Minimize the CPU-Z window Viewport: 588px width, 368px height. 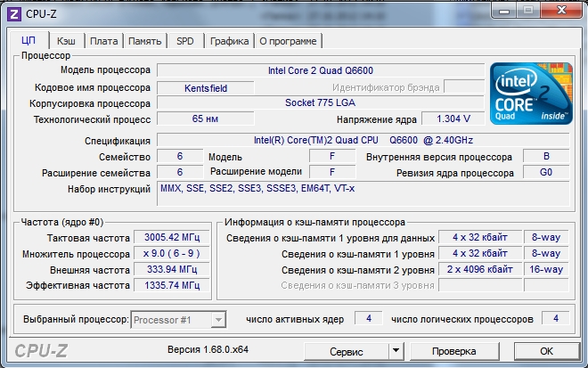(x=504, y=10)
